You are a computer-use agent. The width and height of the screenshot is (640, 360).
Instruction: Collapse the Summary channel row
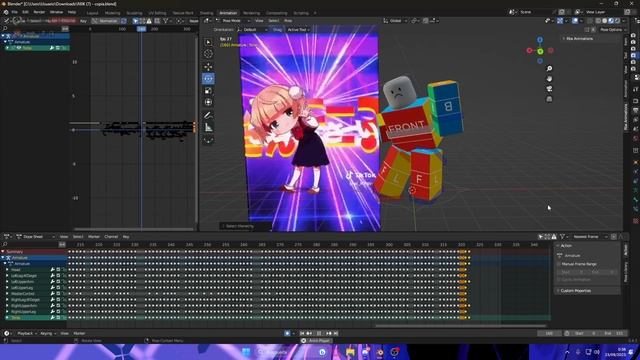click(x=3, y=252)
